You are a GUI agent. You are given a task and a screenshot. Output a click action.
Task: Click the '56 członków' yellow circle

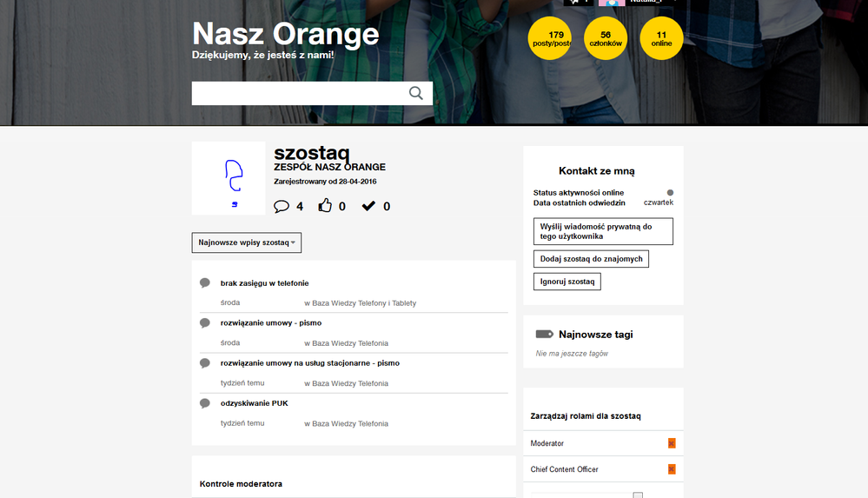click(606, 38)
